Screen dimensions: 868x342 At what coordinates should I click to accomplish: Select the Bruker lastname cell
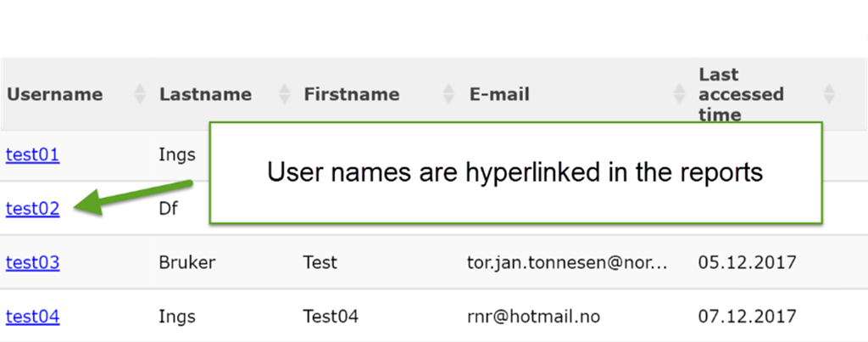186,262
